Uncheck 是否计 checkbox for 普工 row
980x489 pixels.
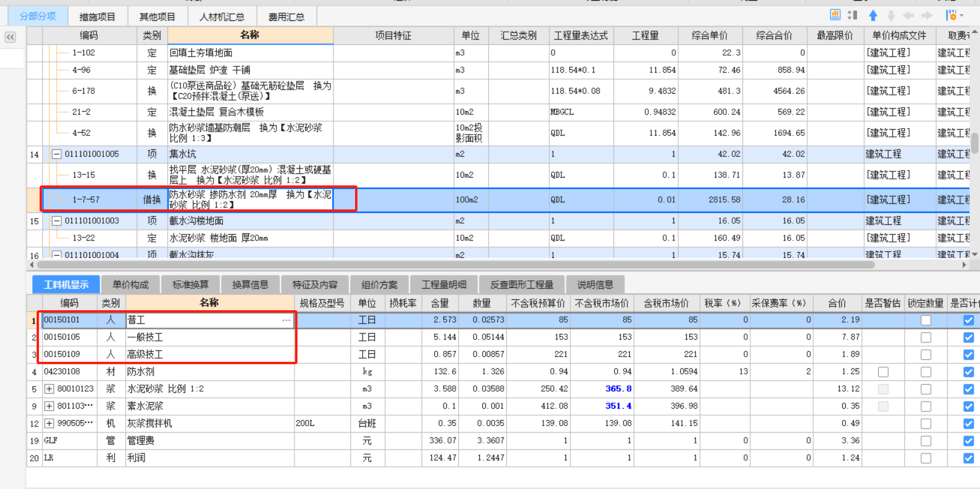[969, 320]
